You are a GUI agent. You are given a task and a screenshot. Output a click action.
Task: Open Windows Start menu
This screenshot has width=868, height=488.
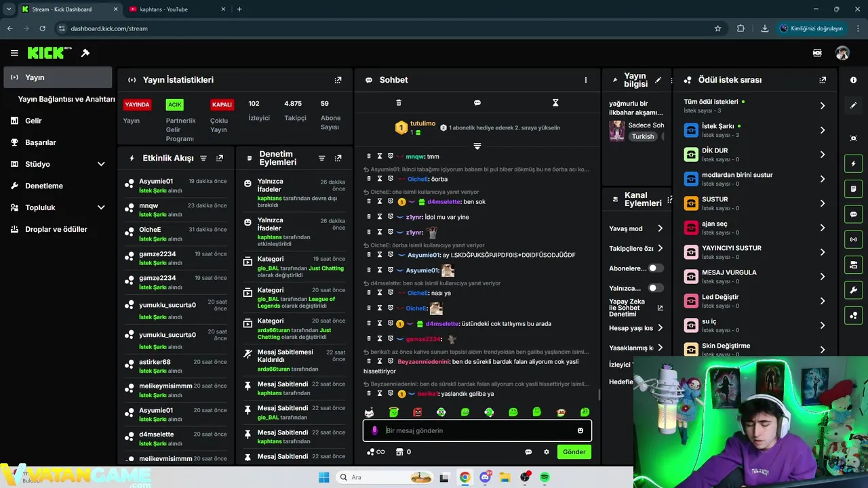323,477
